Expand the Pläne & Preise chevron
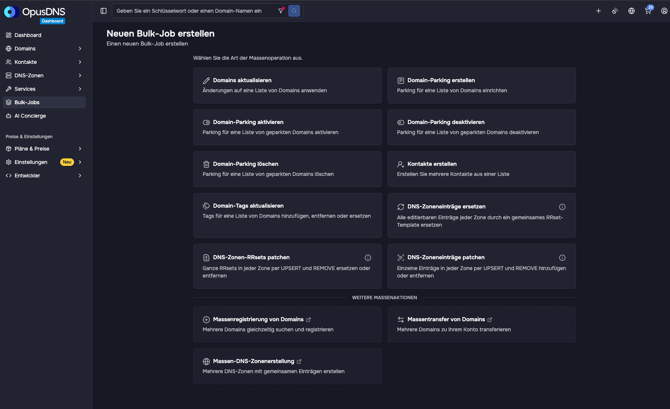 tap(80, 149)
